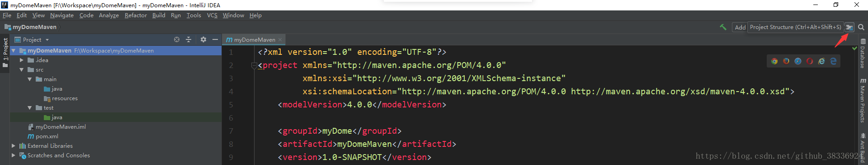This screenshot has height=165, width=868.
Task: Open the Database side panel
Action: [863, 53]
